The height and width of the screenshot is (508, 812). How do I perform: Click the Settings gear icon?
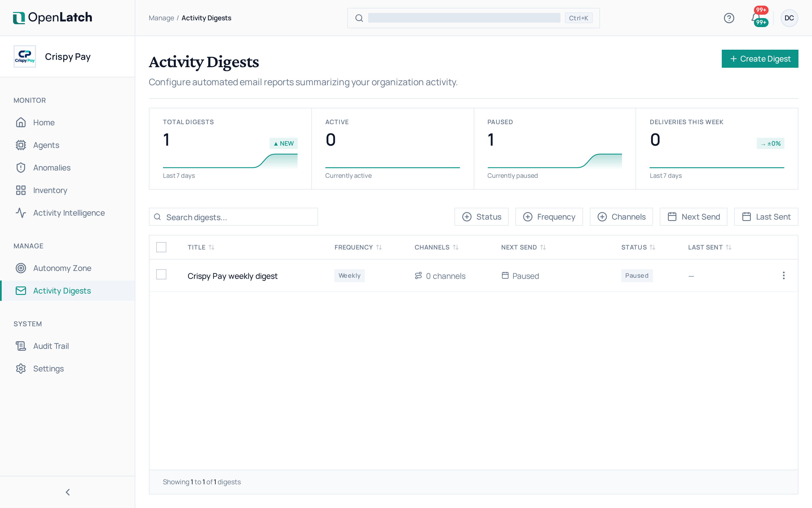point(21,369)
